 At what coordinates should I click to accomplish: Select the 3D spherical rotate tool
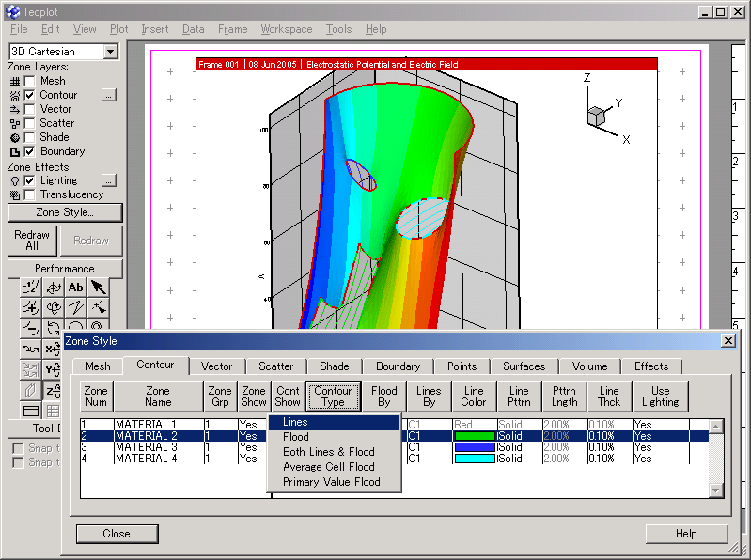pyautogui.click(x=54, y=288)
